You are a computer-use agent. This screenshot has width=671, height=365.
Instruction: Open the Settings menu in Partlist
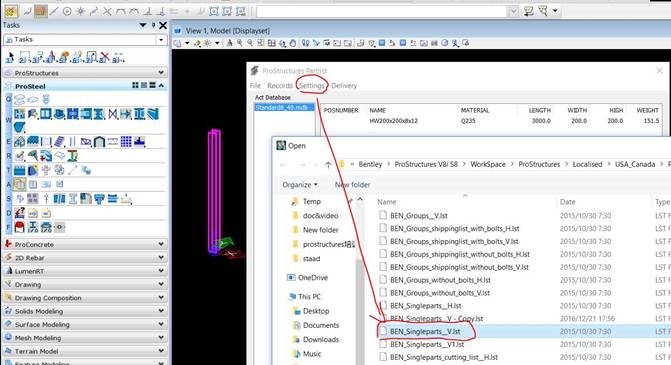(312, 86)
